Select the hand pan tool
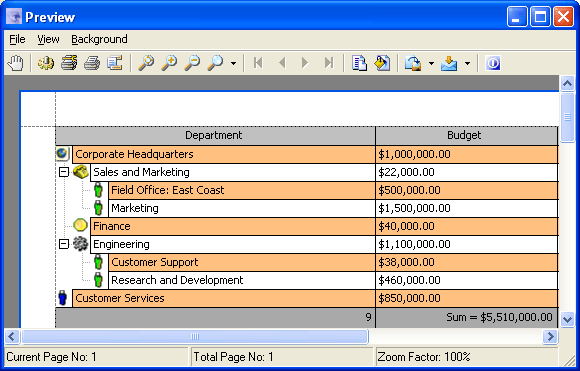This screenshot has height=371, width=580. pyautogui.click(x=15, y=63)
